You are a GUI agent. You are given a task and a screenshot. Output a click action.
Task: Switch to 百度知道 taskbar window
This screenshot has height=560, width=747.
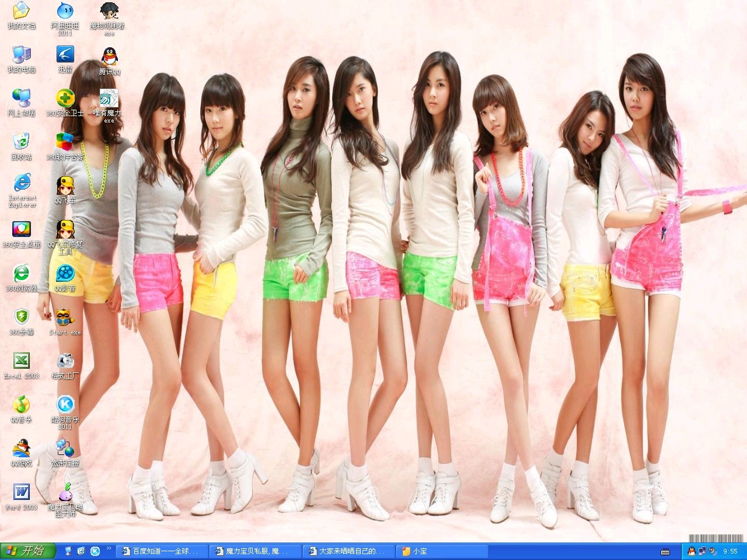pyautogui.click(x=160, y=551)
